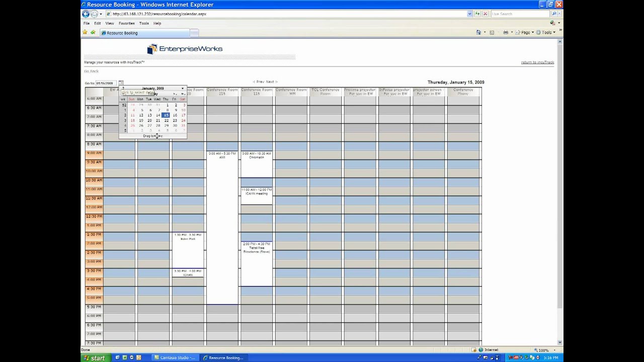Click the next year arrow in date picker
The width and height of the screenshot is (644, 362).
pyautogui.click(x=183, y=94)
